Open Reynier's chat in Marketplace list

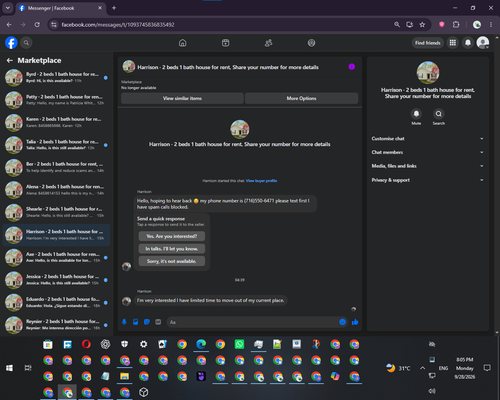56,324
